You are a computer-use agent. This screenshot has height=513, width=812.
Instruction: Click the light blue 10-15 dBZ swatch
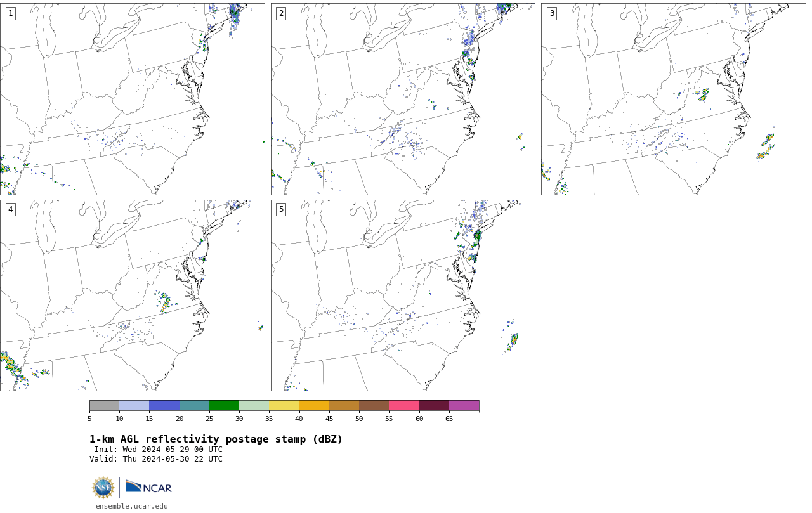(x=134, y=406)
